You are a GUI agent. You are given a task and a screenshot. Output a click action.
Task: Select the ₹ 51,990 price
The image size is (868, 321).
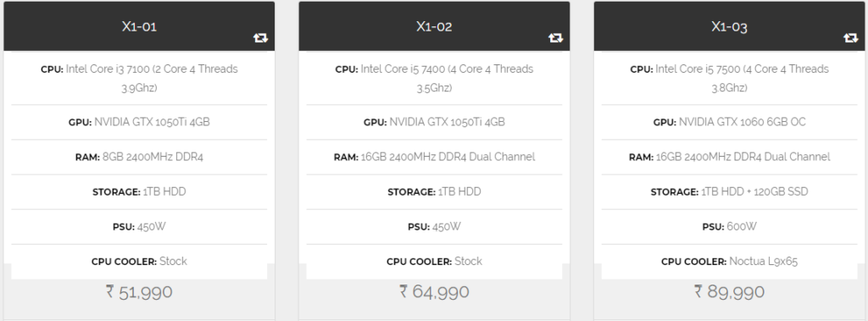coord(139,291)
